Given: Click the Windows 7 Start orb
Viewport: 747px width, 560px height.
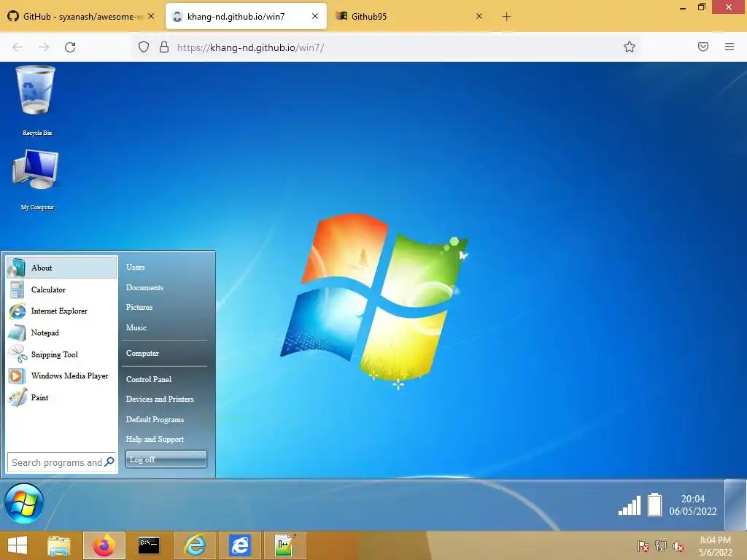Looking at the screenshot, I should [x=24, y=504].
